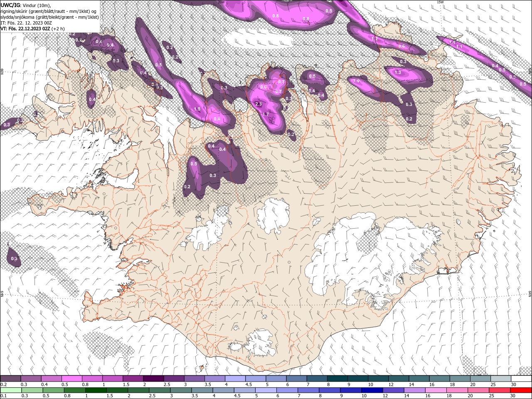Select the snow-scale swatch between 18 and 20
Screen dimensions: 532x399
[x=460, y=379]
